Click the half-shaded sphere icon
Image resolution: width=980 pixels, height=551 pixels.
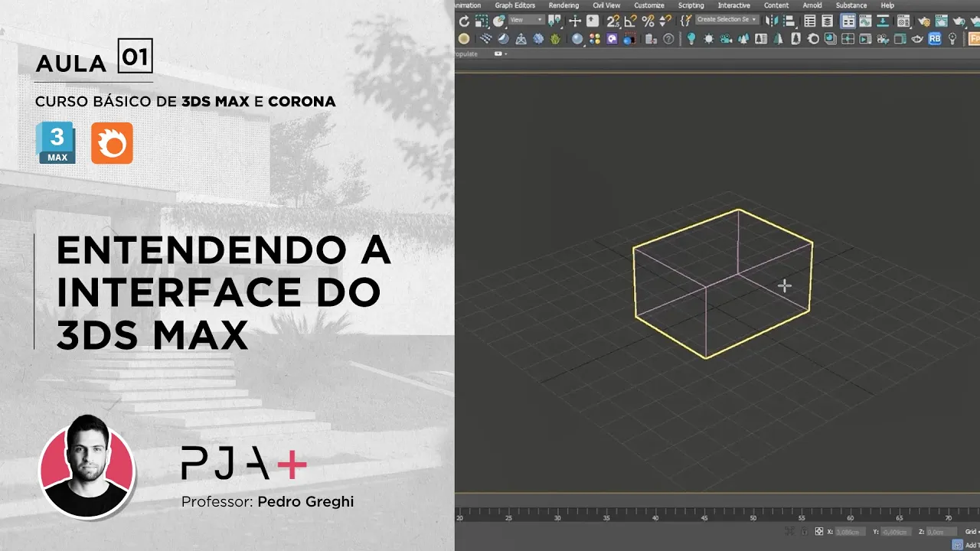click(x=503, y=39)
